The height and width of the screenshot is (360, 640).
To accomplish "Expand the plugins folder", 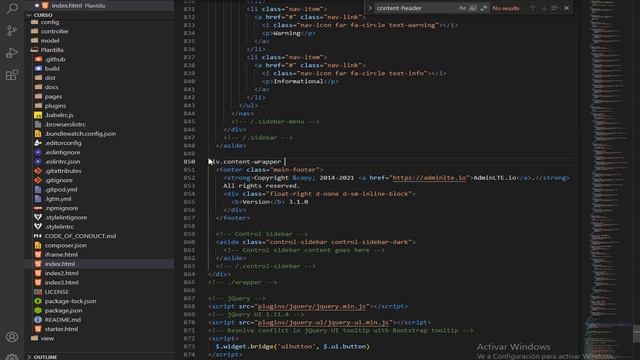I will (55, 106).
